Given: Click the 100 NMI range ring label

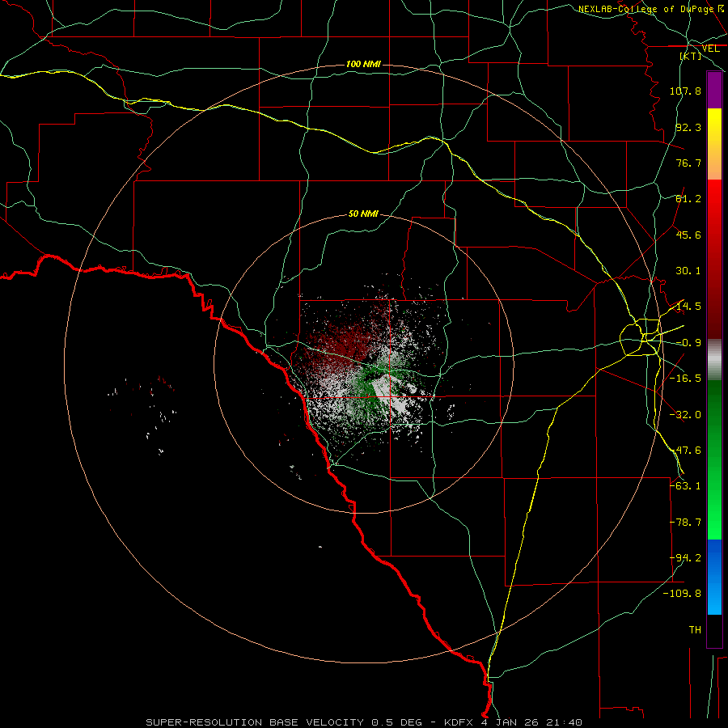Looking at the screenshot, I should [x=363, y=64].
